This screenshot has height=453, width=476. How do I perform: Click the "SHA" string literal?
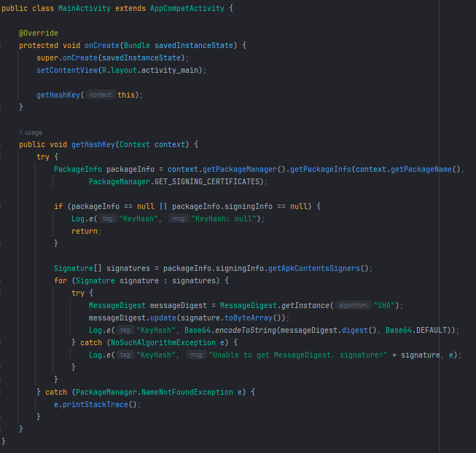click(x=384, y=305)
